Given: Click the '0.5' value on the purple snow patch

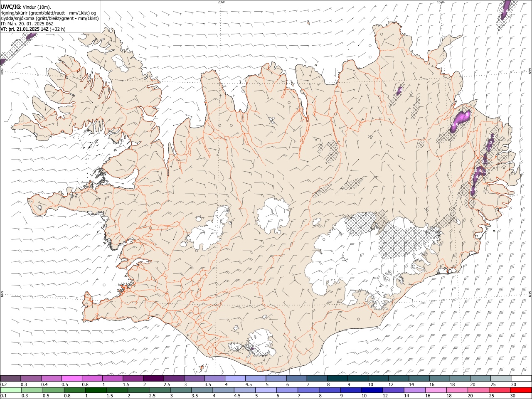Looking at the screenshot, I should [454, 125].
